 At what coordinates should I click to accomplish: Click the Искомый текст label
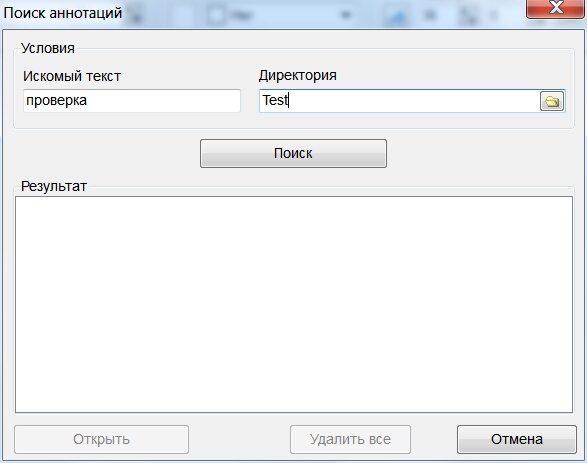click(x=72, y=76)
